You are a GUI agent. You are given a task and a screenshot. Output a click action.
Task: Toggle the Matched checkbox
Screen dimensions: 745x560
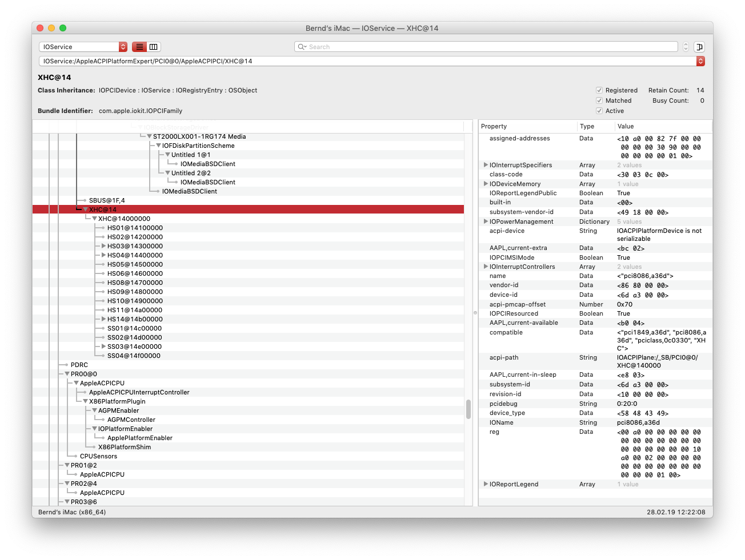pyautogui.click(x=599, y=100)
